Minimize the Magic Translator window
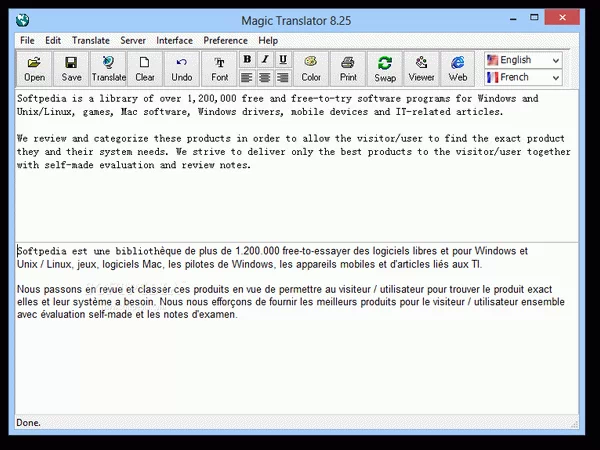The width and height of the screenshot is (600, 450). click(513, 18)
